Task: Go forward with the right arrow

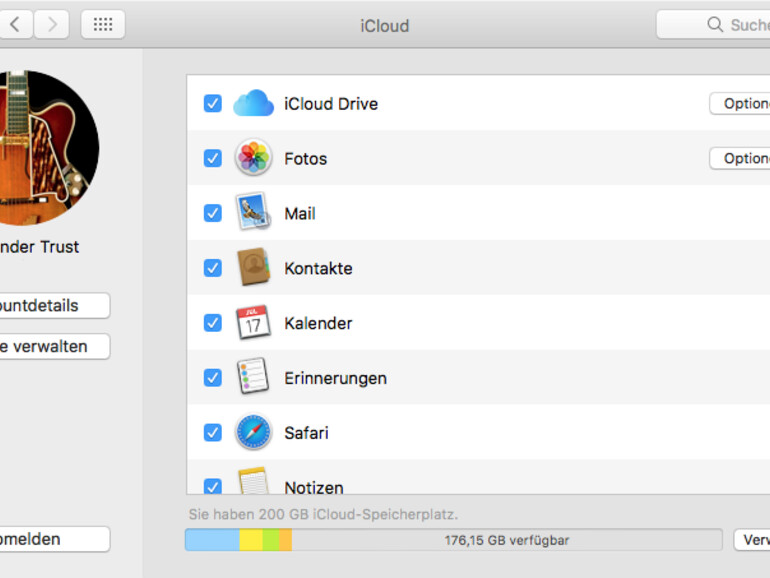Action: tap(52, 24)
